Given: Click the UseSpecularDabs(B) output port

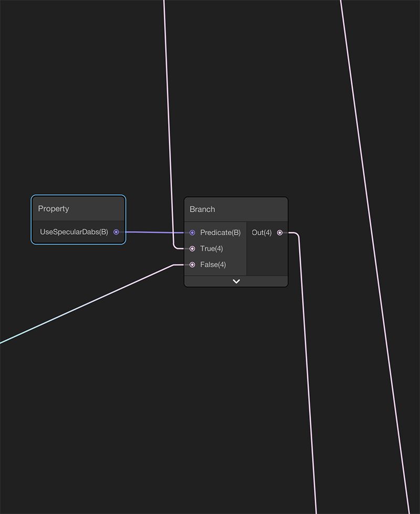Looking at the screenshot, I should [116, 232].
